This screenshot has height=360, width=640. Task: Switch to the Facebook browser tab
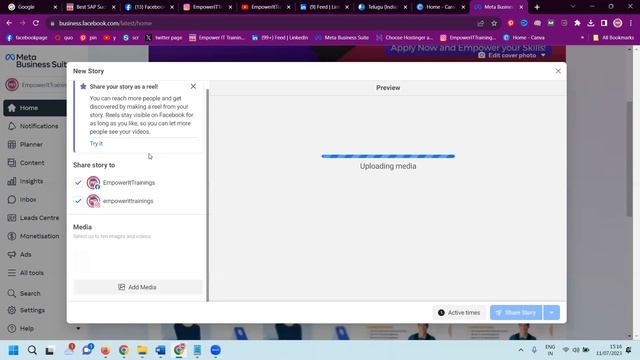click(149, 7)
